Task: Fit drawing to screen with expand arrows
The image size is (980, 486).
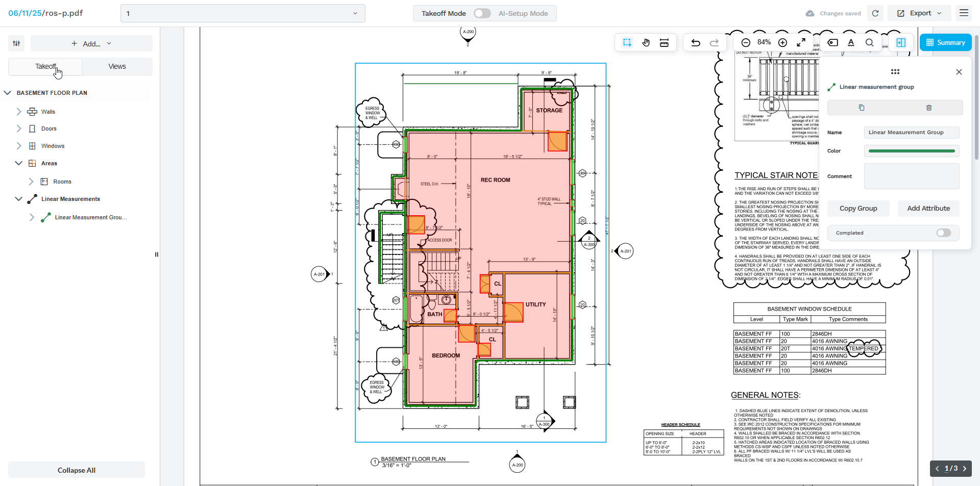Action: click(801, 43)
